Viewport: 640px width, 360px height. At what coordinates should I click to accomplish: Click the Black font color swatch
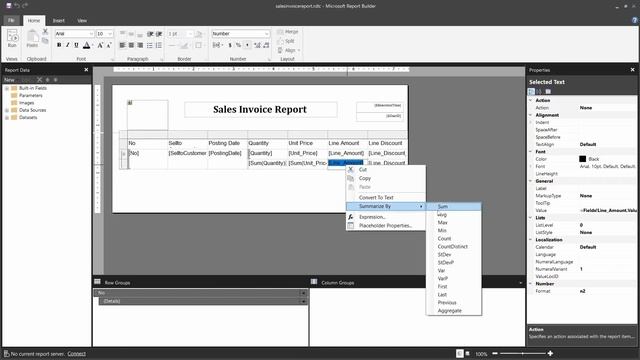(x=582, y=159)
